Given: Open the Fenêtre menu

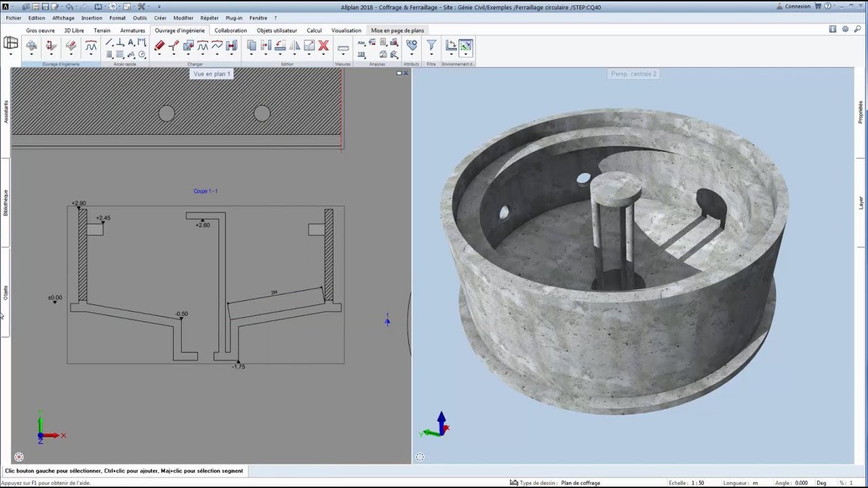Looking at the screenshot, I should point(258,18).
